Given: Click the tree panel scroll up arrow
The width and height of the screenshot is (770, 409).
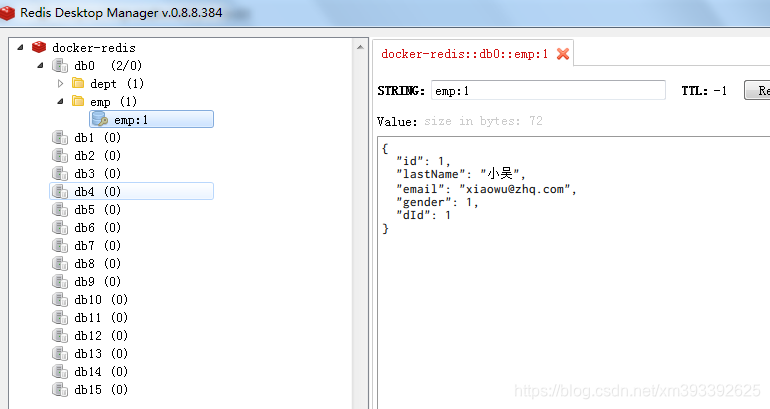Looking at the screenshot, I should coord(360,47).
